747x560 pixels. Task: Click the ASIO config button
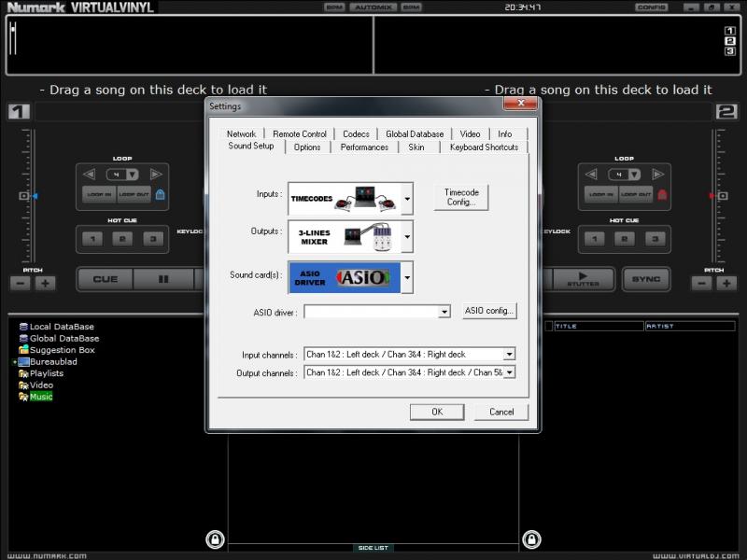pos(489,311)
